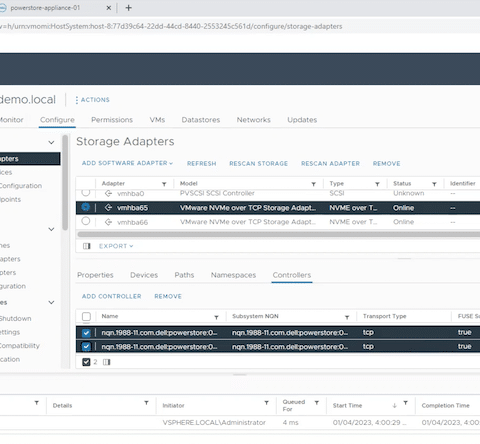Screen dimensions: 480x444
Task: Open Add Software Adapter dropdown
Action: coord(127,163)
